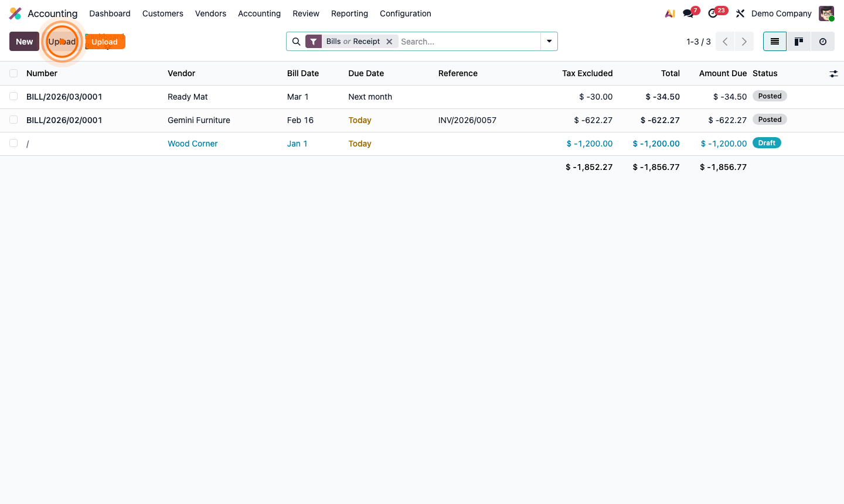Image resolution: width=844 pixels, height=504 pixels.
Task: Open the Wood Corner vendor link
Action: click(x=192, y=143)
